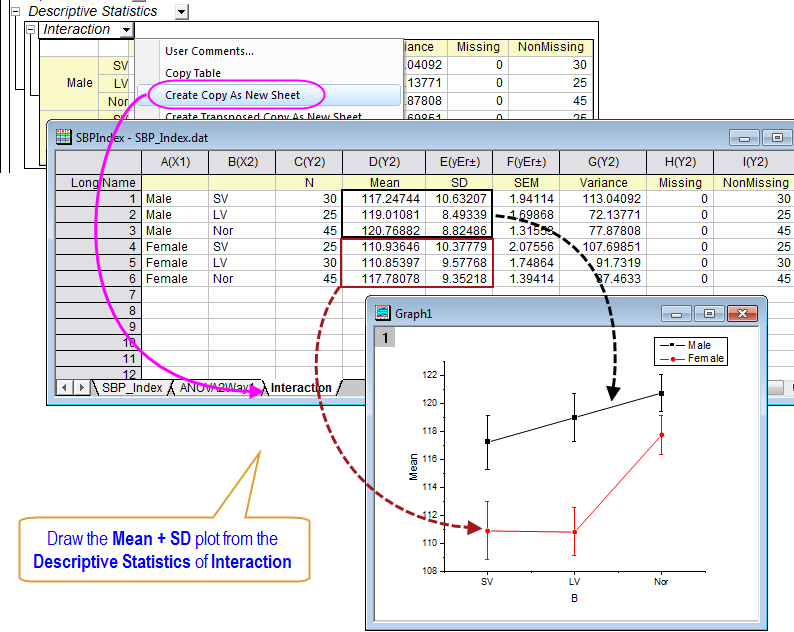Click the Mean value 117.24744
Screen dimensions: 794x632
tap(384, 199)
